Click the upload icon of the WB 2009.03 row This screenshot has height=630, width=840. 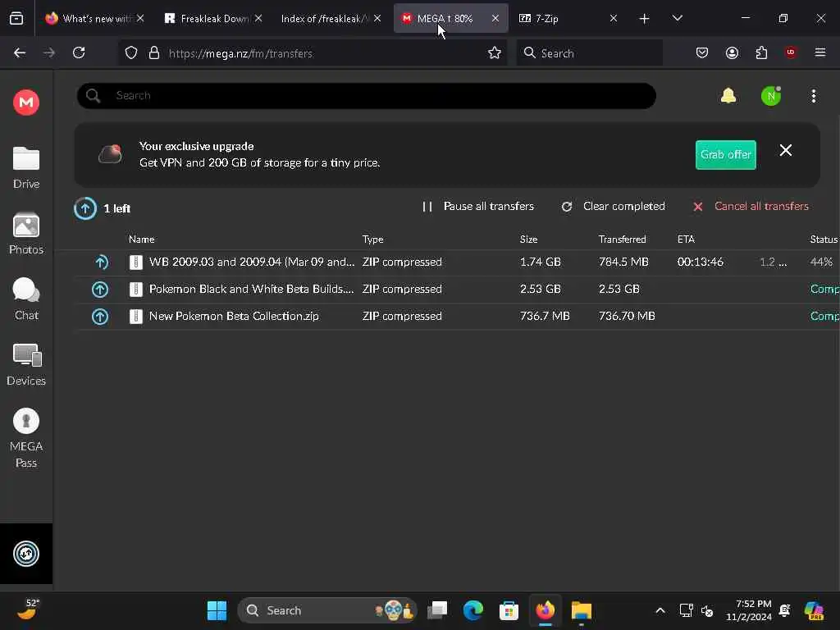(x=101, y=262)
